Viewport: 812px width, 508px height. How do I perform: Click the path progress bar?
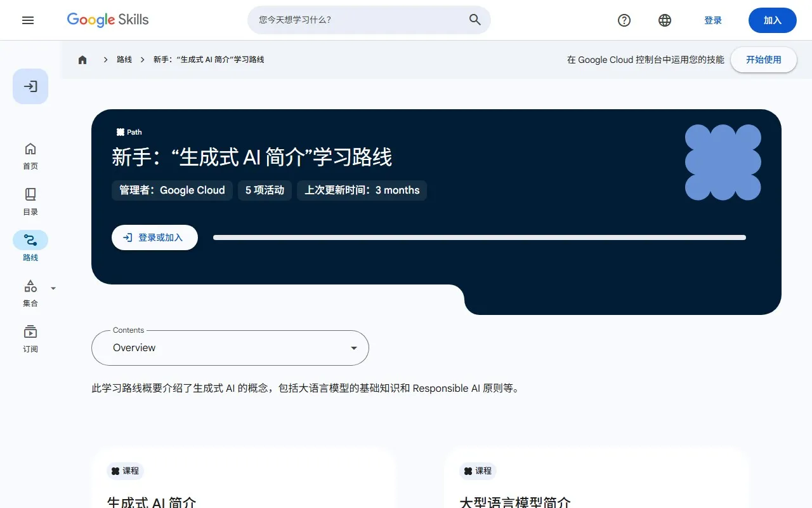coord(479,237)
